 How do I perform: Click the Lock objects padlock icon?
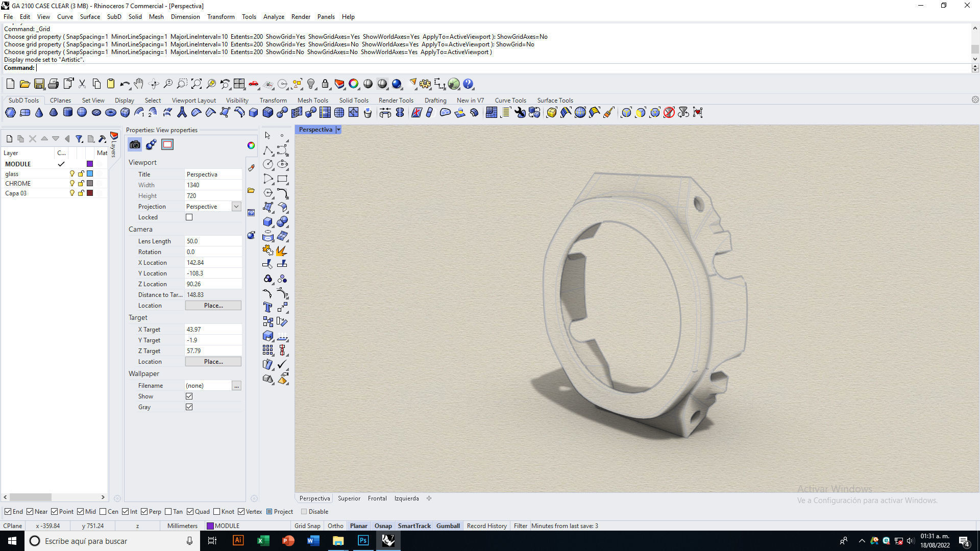coord(325,84)
